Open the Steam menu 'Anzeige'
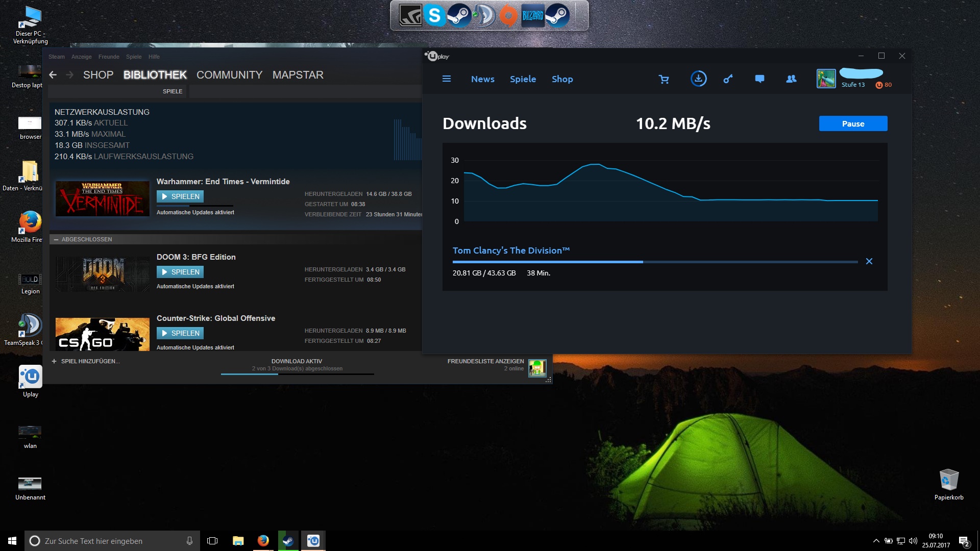 click(x=82, y=57)
